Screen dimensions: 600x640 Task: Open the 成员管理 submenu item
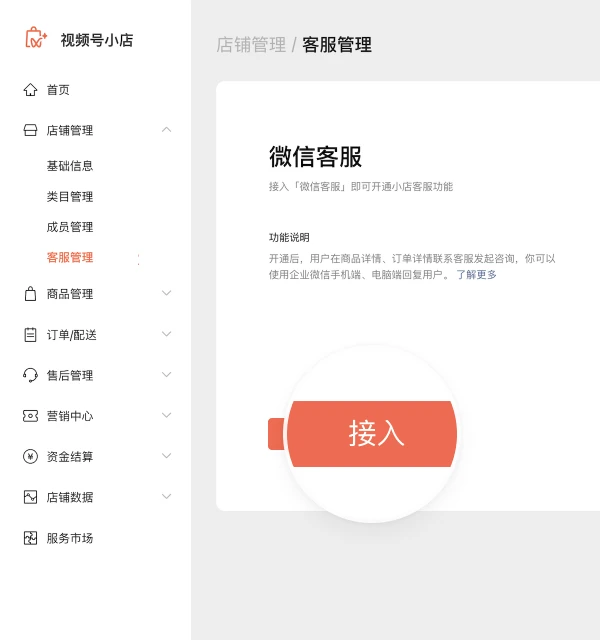(x=70, y=227)
